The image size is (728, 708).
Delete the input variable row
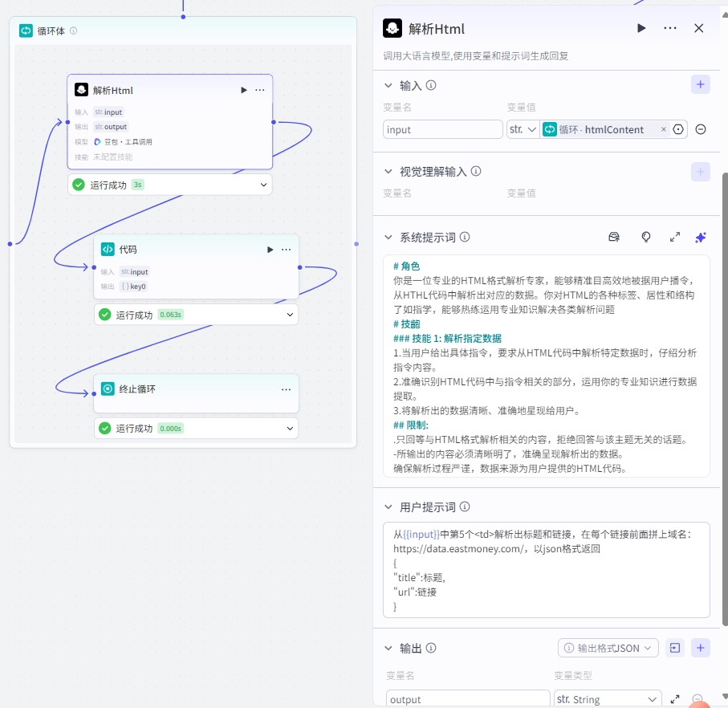[701, 129]
